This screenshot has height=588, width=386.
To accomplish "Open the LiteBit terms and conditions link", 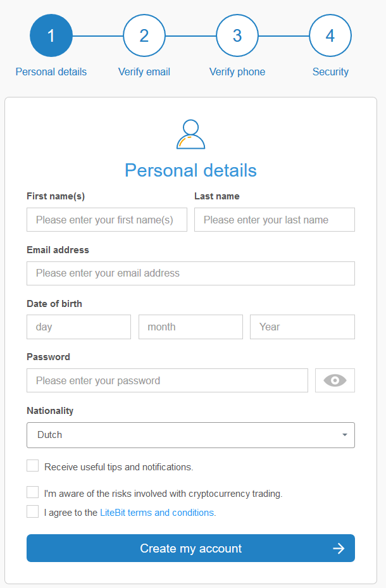I will [x=157, y=512].
